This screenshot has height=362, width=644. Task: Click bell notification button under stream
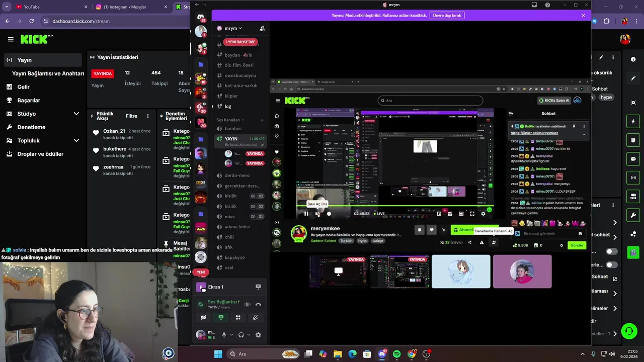coord(420,230)
